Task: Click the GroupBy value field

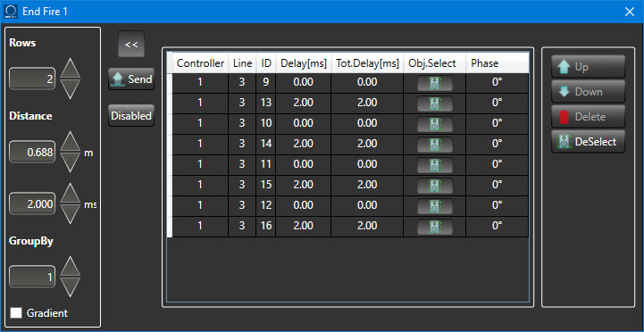Action: point(32,277)
